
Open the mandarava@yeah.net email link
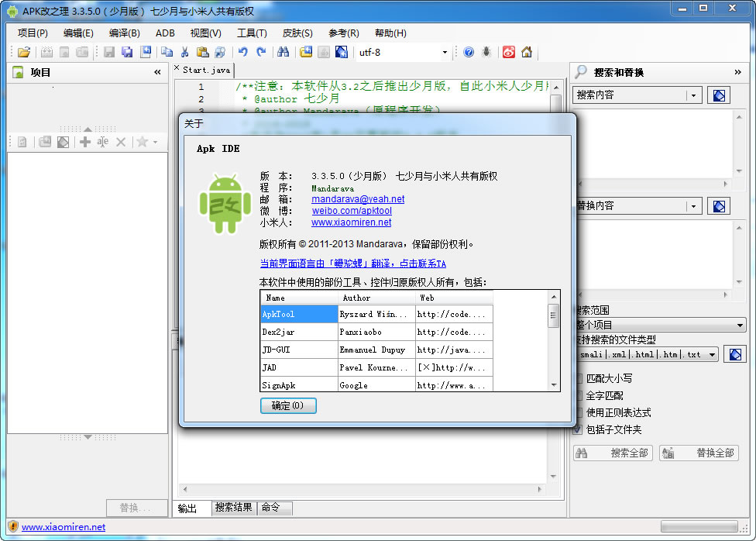[358, 199]
